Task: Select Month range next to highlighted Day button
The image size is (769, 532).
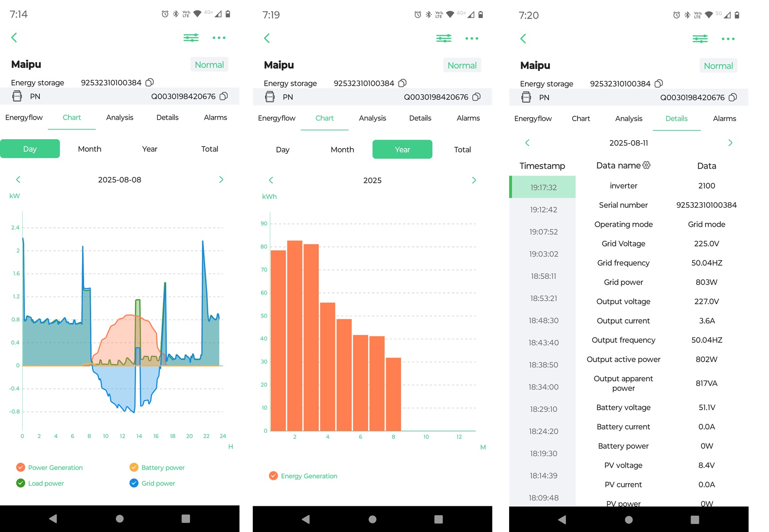Action: 90,149
